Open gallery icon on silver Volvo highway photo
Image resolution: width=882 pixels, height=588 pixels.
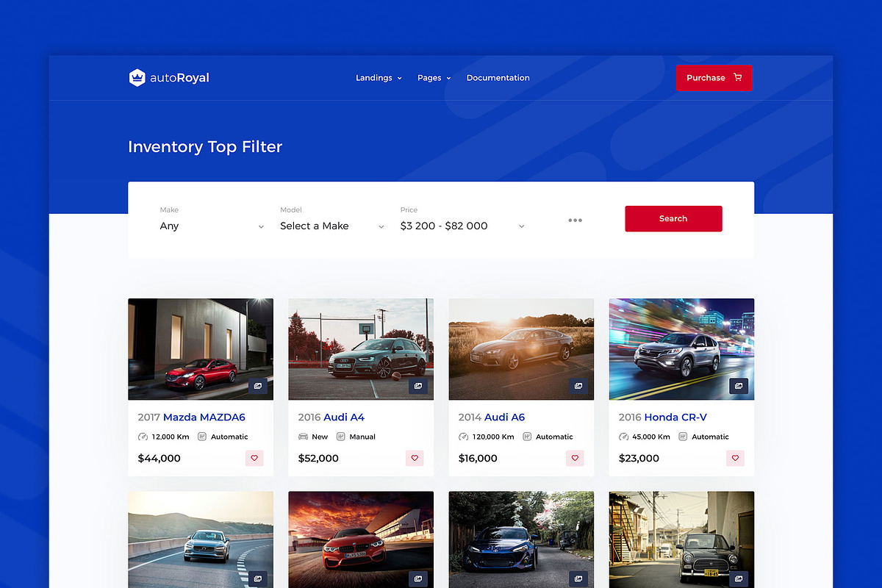(x=258, y=579)
